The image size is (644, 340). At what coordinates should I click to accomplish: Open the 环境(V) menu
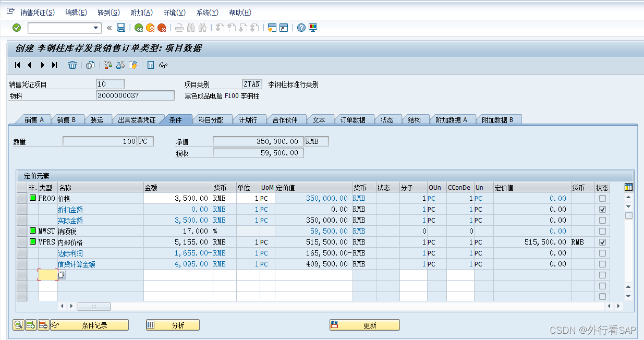(174, 13)
